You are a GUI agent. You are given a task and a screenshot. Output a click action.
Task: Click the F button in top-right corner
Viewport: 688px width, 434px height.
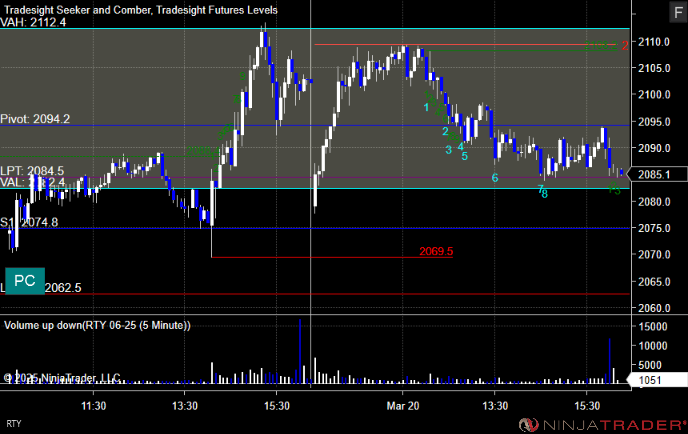click(678, 12)
